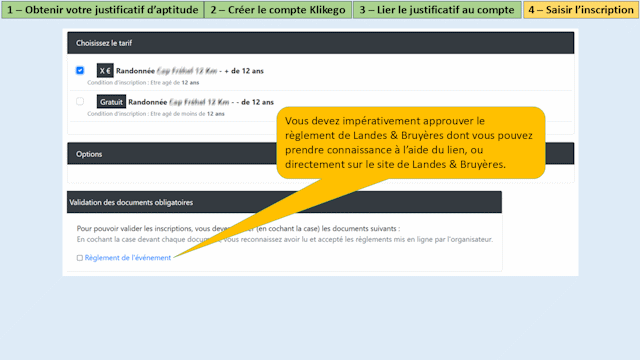
Task: Click the X € price badge
Action: [x=105, y=71]
